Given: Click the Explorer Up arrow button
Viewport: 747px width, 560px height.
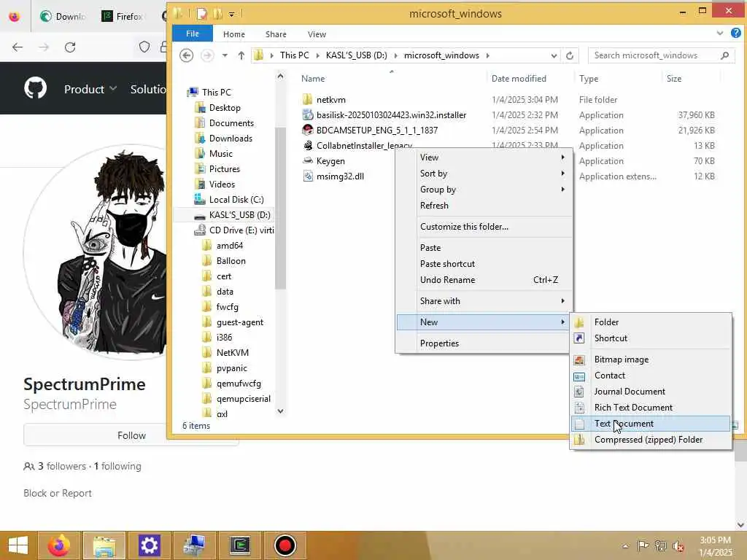Looking at the screenshot, I should [241, 55].
